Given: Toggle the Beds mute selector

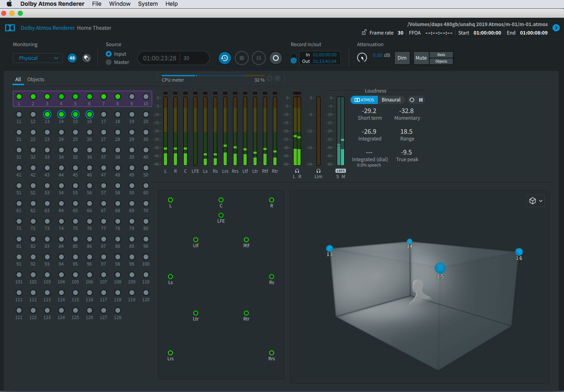Looking at the screenshot, I should click(x=441, y=55).
